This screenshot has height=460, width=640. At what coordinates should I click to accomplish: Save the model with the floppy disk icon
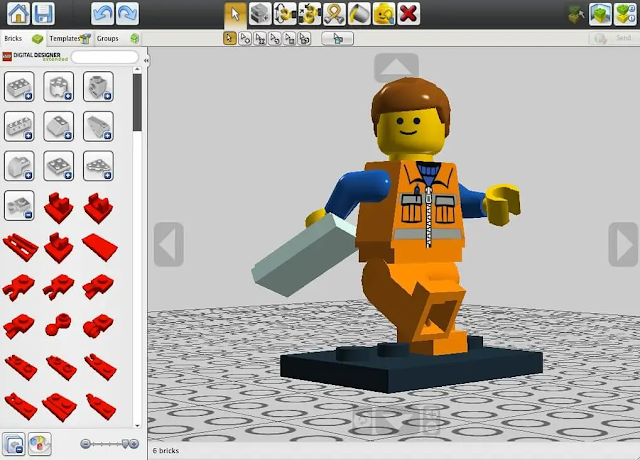(43, 13)
